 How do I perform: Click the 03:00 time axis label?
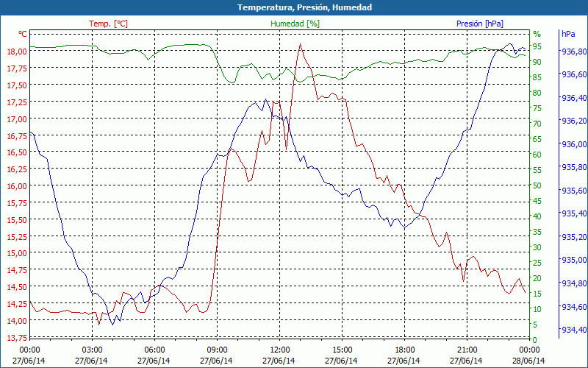click(93, 350)
